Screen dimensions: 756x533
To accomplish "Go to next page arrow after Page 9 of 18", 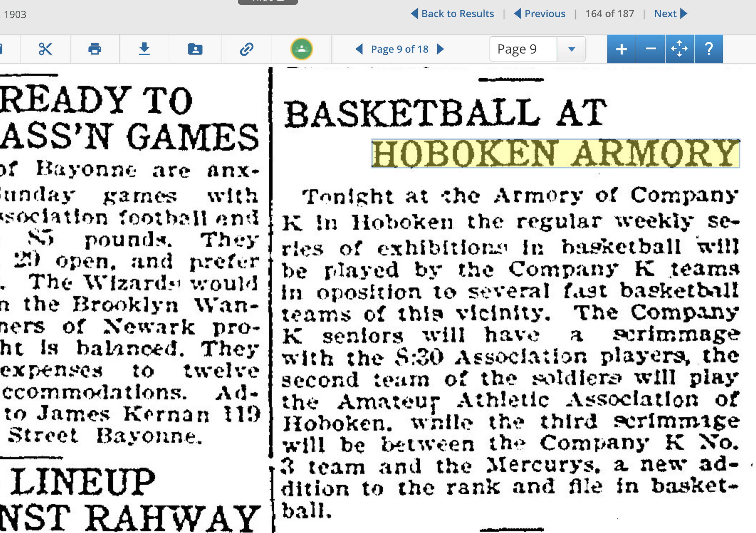I will click(441, 49).
